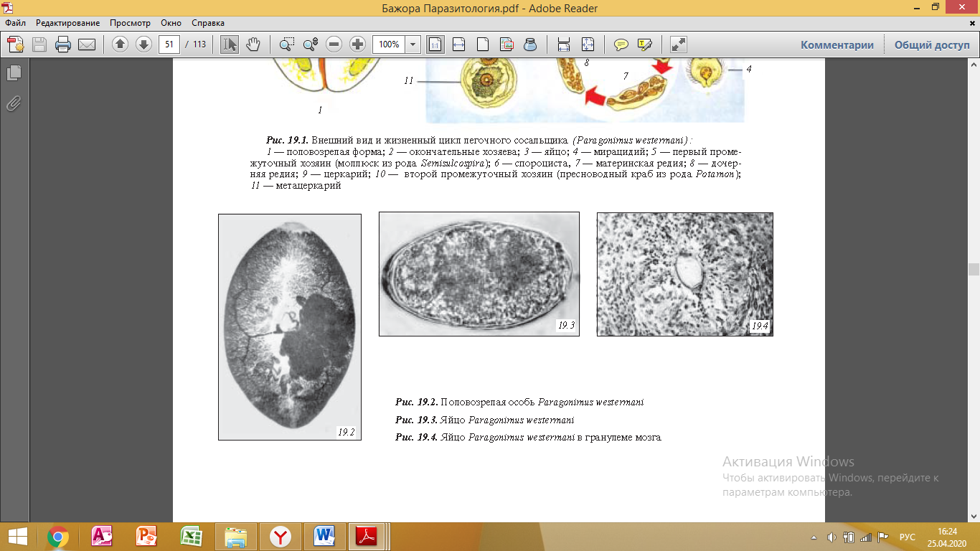Switch to Read Mode full-screen icon

(x=678, y=44)
